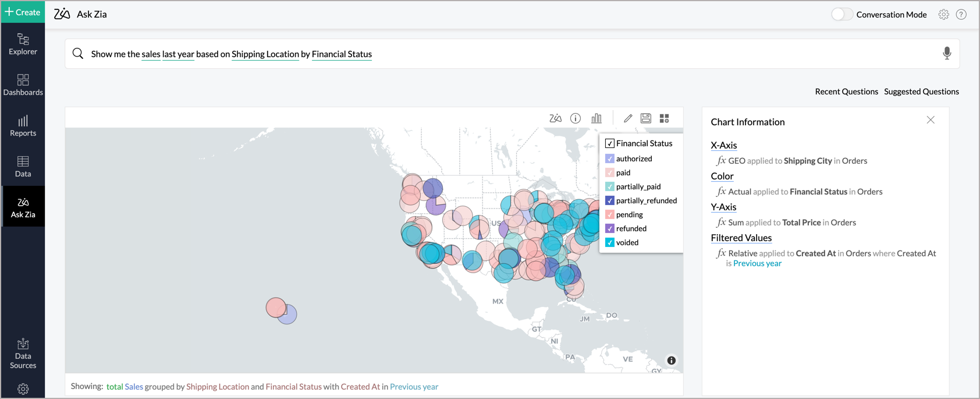Open the Zia insights icon in chart toolbar
The width and height of the screenshot is (980, 399).
555,118
